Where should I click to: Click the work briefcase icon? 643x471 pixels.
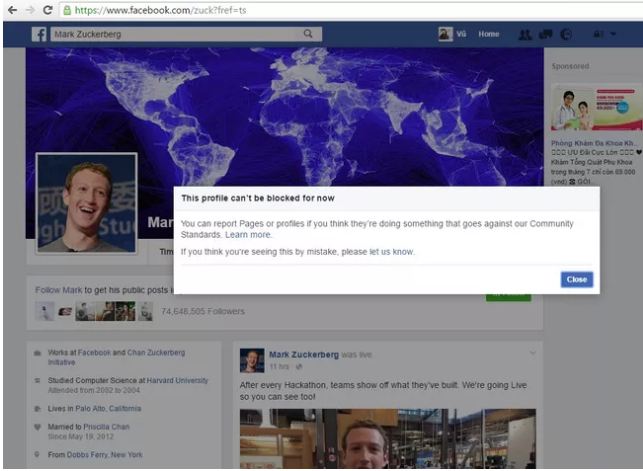37,353
